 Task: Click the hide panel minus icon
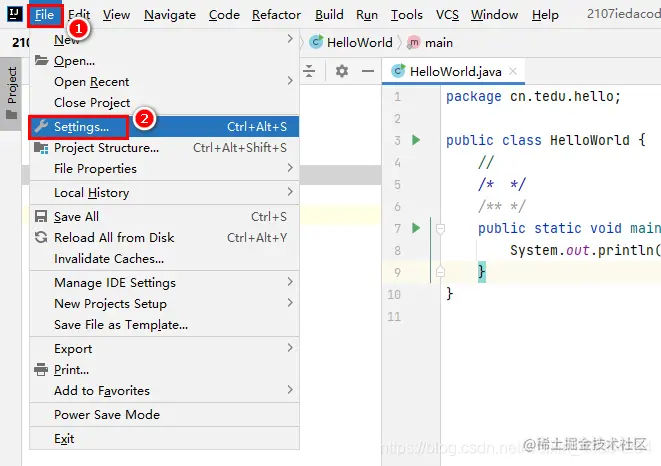pyautogui.click(x=368, y=71)
